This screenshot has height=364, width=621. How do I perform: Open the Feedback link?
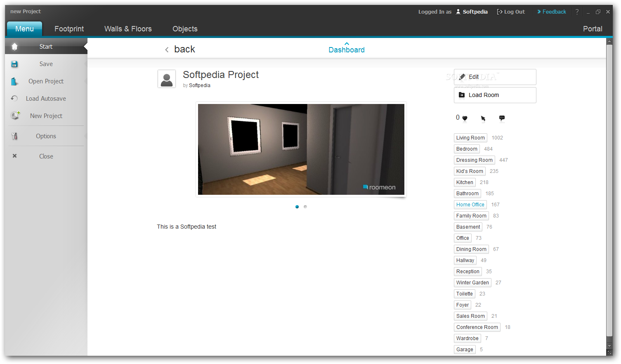pos(552,12)
